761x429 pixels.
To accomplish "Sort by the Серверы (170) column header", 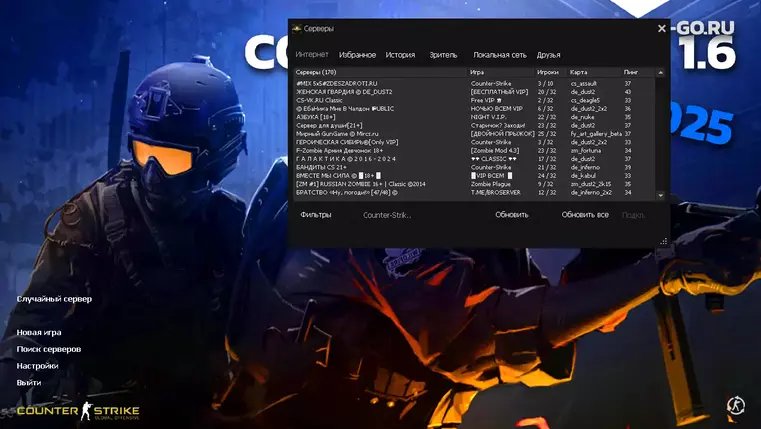I will 380,72.
